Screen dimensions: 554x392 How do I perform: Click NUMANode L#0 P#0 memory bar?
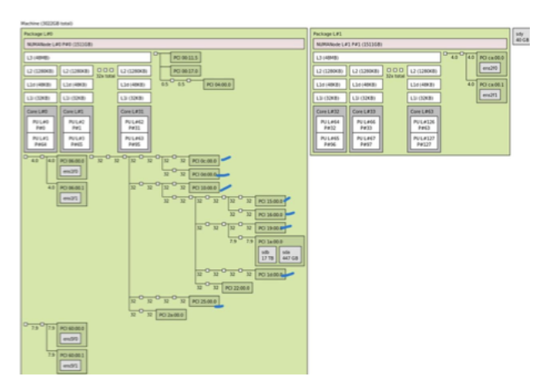(163, 43)
